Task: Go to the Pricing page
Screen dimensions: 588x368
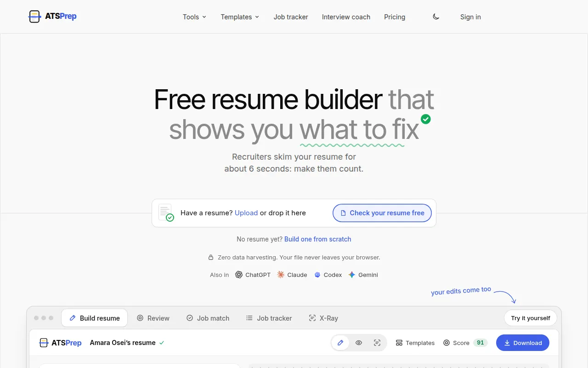Action: (x=395, y=17)
